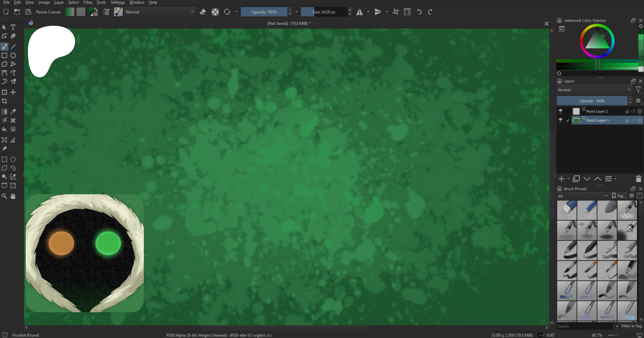Viewport: 644px width, 338px height.
Task: Select the Crop tool
Action: (x=4, y=101)
